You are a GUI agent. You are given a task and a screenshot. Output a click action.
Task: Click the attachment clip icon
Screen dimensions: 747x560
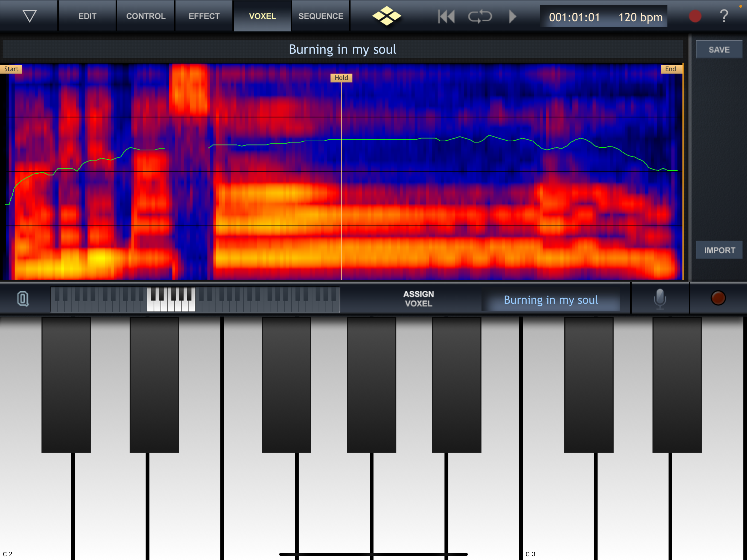[23, 299]
